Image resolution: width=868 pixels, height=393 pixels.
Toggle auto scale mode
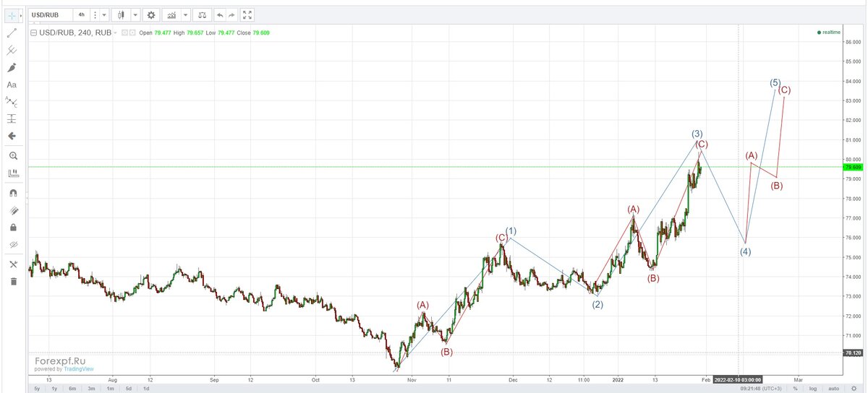(x=833, y=389)
